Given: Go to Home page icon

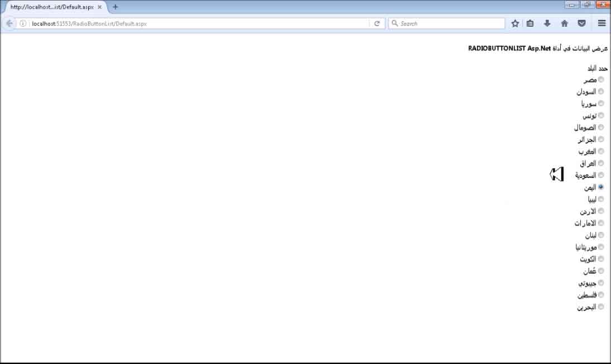Looking at the screenshot, I should pos(564,23).
